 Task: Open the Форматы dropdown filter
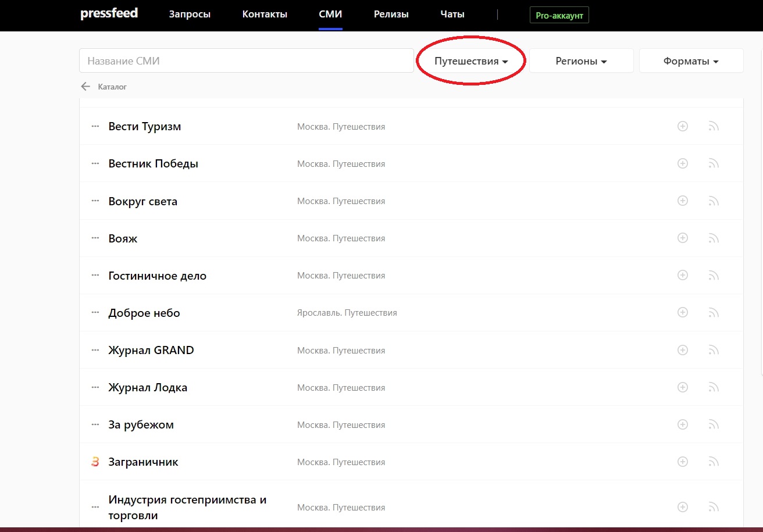(x=691, y=61)
